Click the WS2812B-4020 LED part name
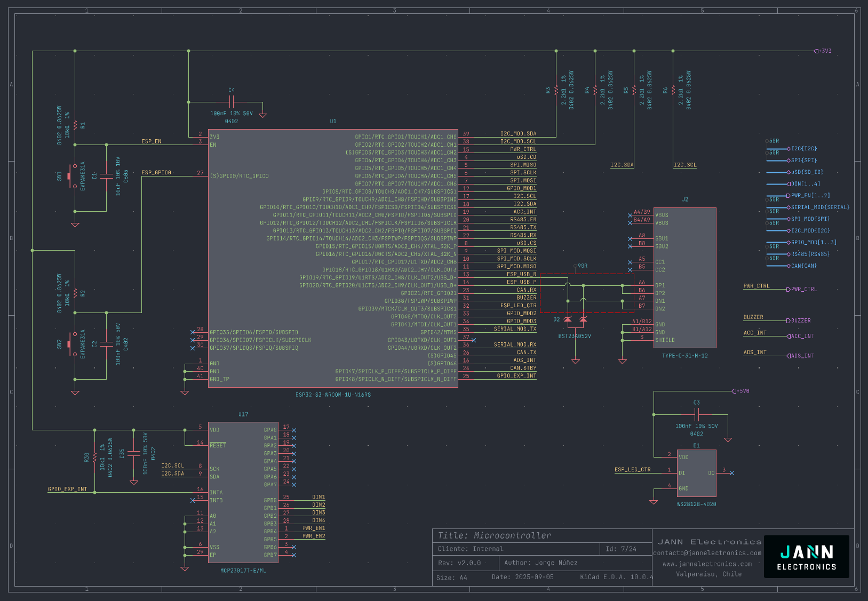 point(697,504)
